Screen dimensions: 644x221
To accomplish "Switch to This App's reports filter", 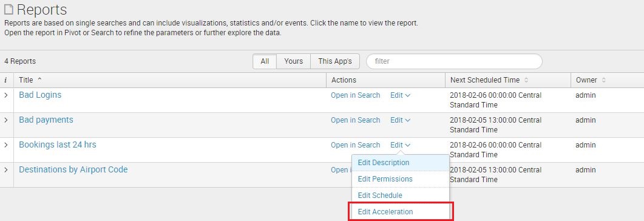I will (335, 61).
